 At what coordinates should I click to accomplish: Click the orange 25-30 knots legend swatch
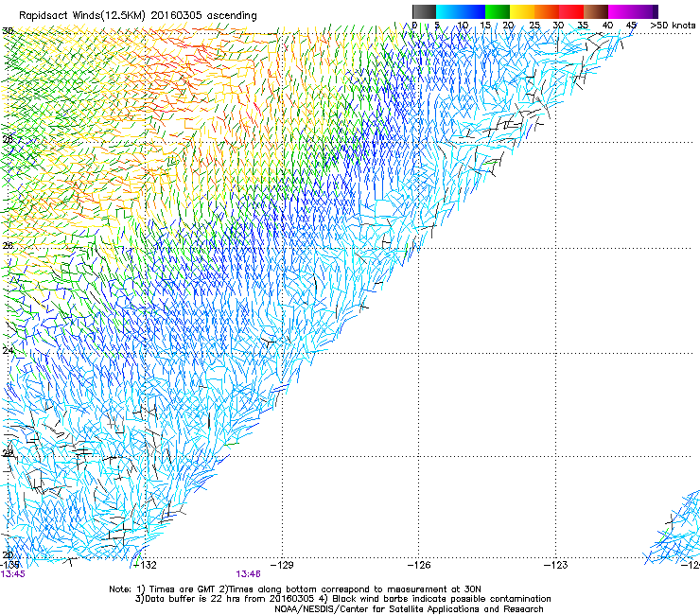click(547, 11)
